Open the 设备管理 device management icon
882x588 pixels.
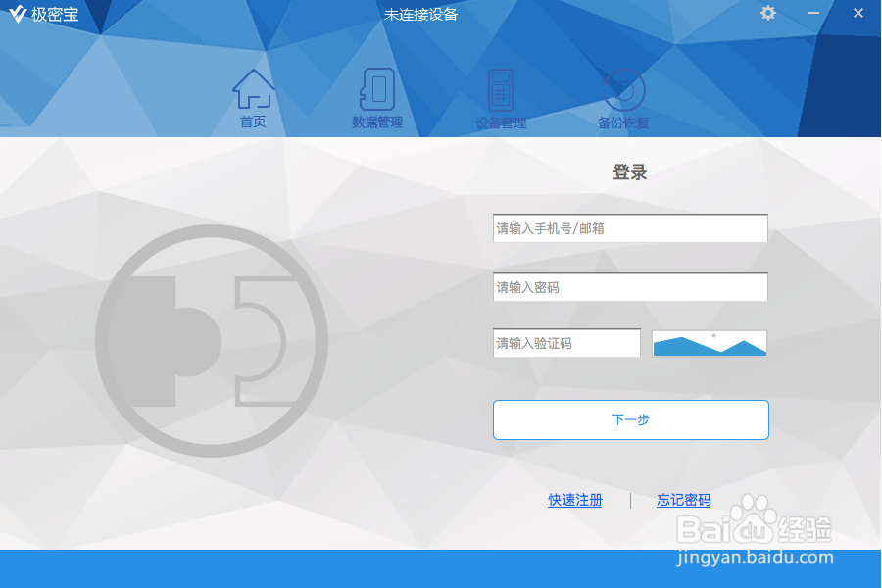click(x=501, y=88)
